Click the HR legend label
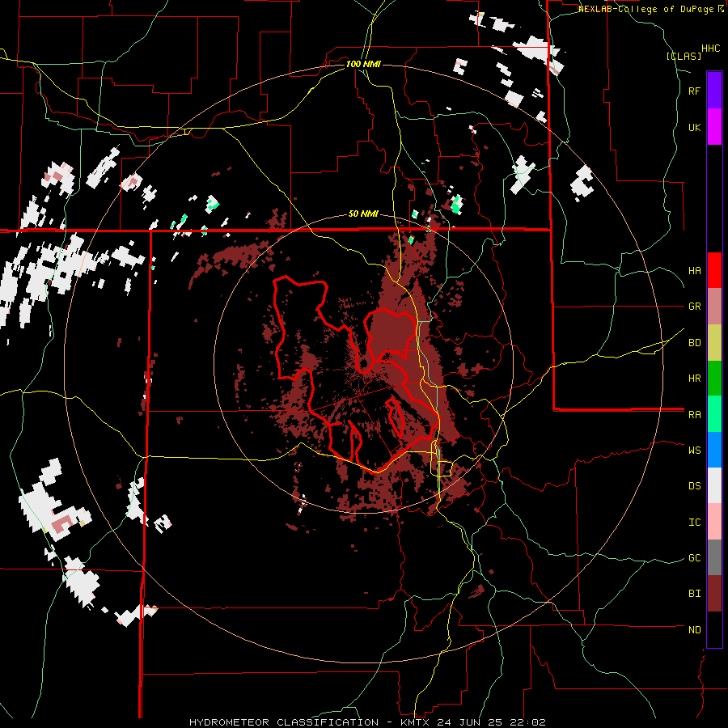728x728 pixels. coord(694,379)
